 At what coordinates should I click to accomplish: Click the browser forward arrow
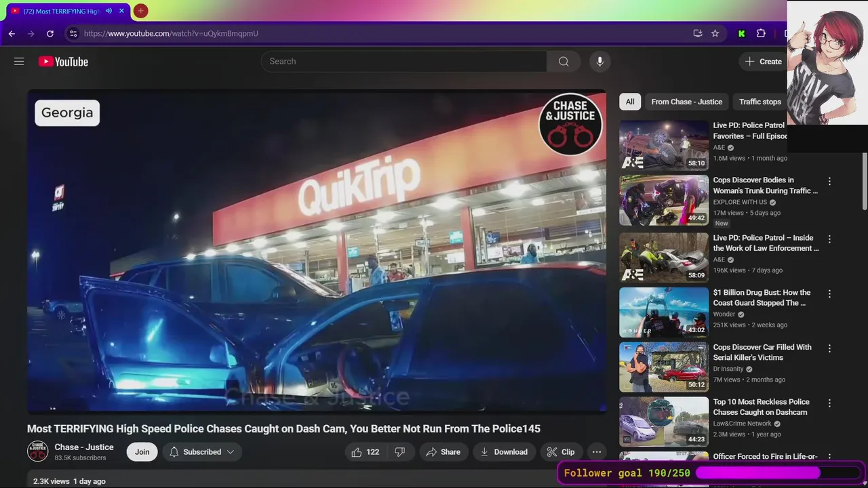31,33
